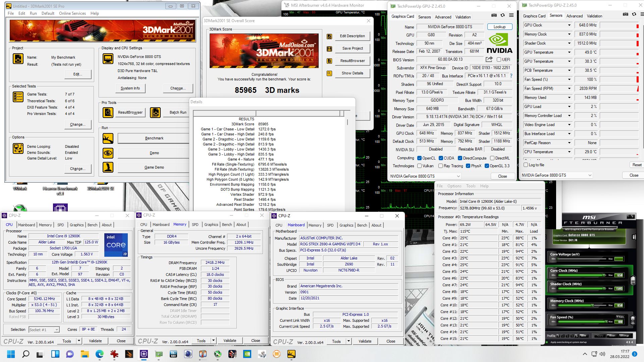Click the Afterburner Settings button

(x=624, y=336)
